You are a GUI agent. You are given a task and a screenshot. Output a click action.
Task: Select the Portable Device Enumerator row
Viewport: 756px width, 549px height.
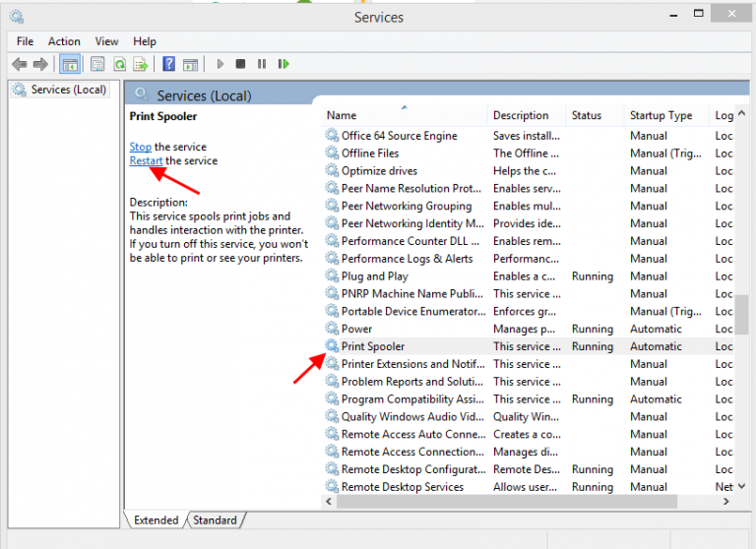[528, 311]
